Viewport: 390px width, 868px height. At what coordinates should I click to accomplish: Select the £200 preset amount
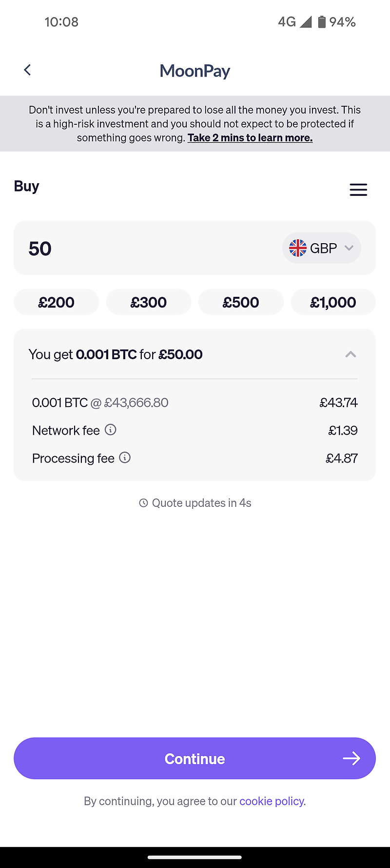click(56, 302)
